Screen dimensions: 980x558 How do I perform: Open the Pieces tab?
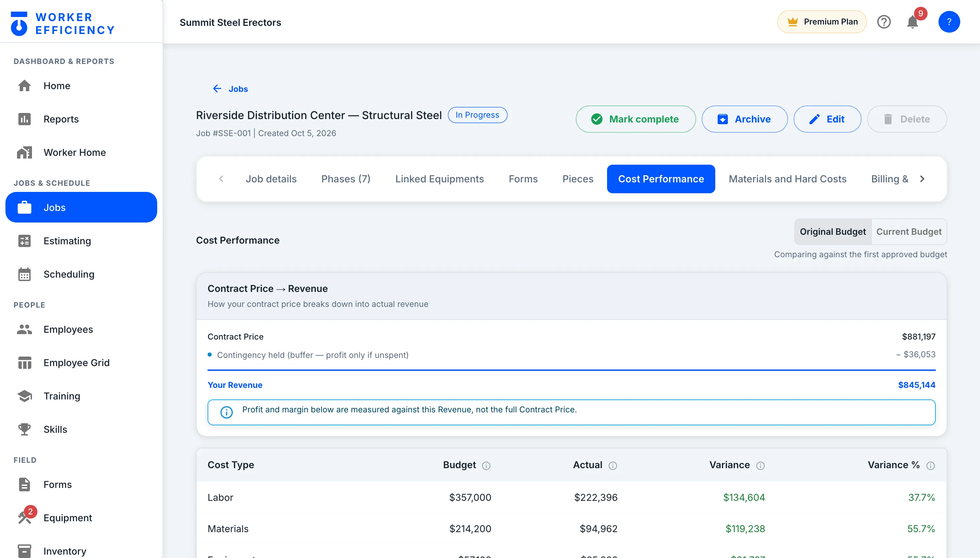(577, 179)
